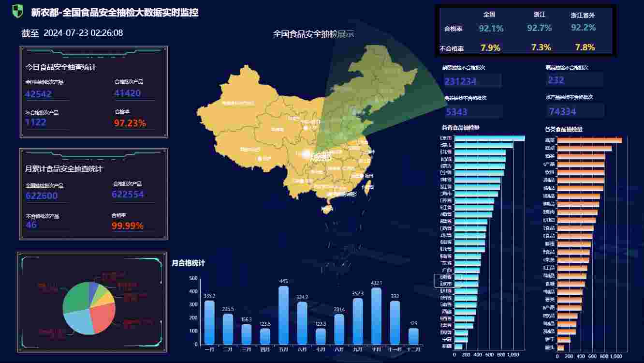Click the 浙江 column header in rate table

point(539,15)
